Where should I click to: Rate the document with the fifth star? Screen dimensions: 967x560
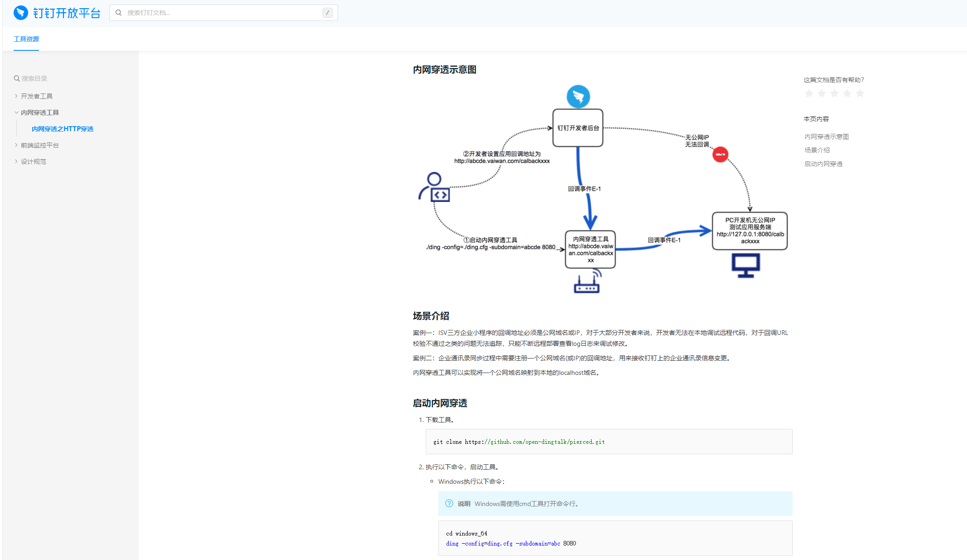click(859, 93)
